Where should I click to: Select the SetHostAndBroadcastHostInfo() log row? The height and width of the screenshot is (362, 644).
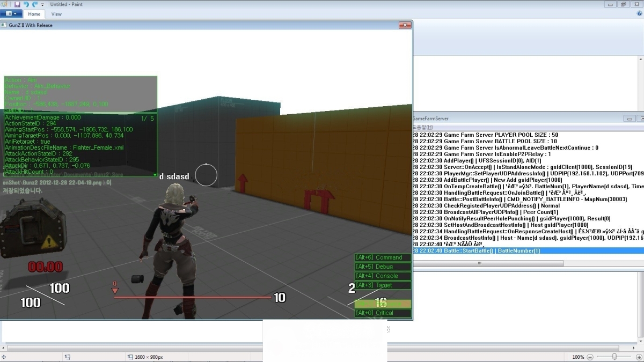528,225
